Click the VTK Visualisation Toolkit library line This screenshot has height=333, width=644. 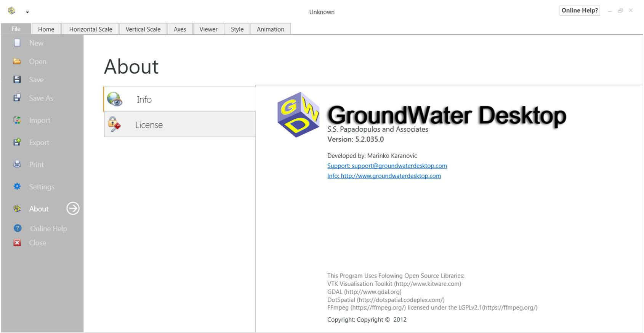click(x=394, y=284)
